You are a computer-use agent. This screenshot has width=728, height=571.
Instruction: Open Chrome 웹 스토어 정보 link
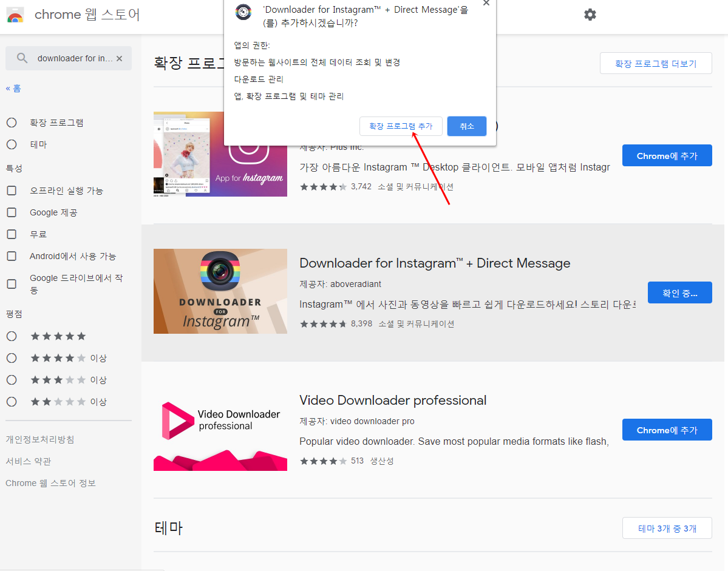[x=50, y=483]
